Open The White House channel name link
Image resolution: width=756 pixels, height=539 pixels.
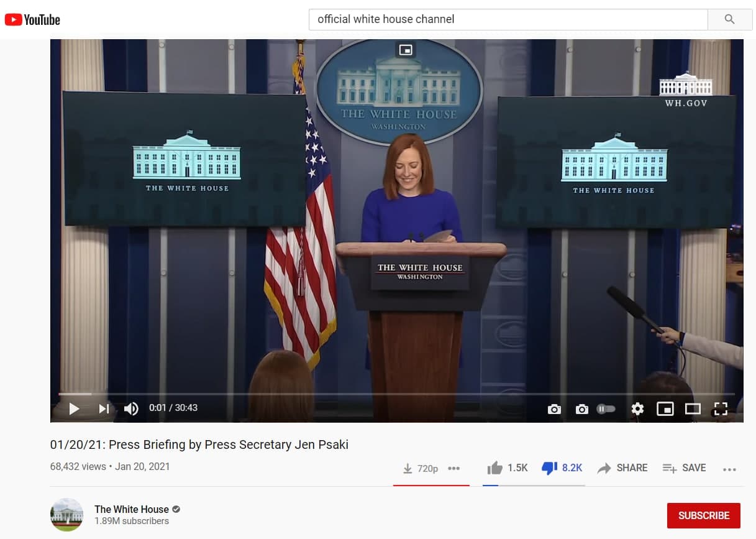[x=132, y=509]
